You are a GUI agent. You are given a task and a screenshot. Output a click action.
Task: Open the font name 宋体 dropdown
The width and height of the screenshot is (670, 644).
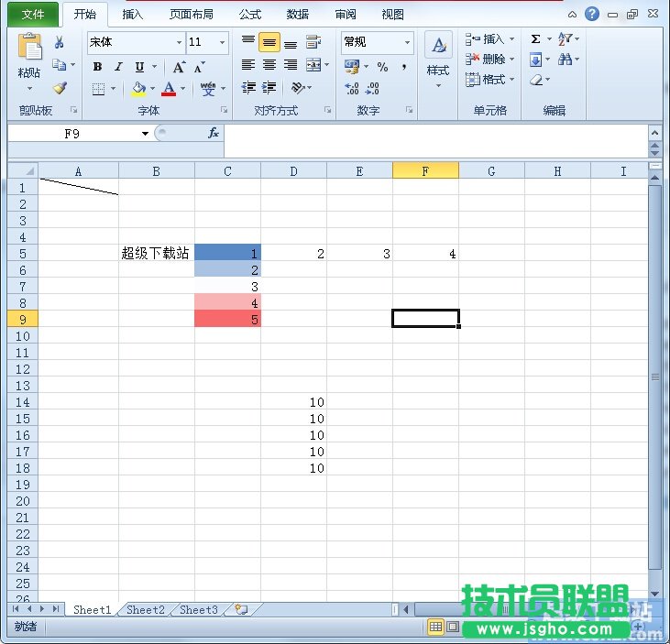pos(179,42)
